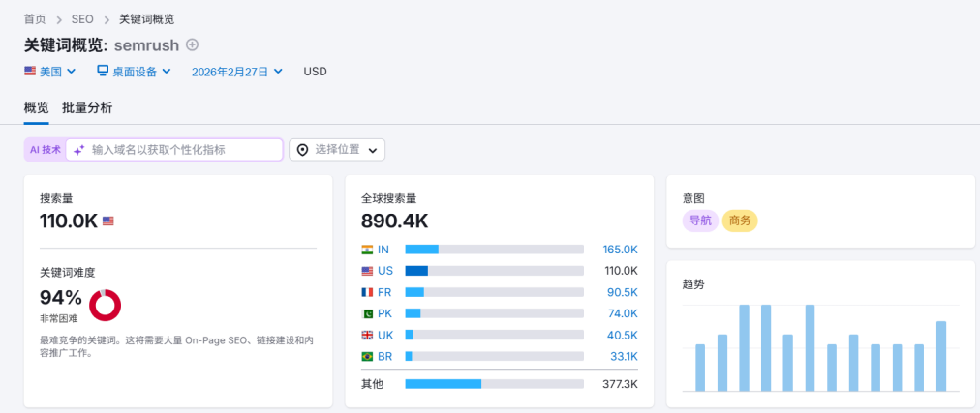Click the US flag in the global volume list
This screenshot has height=413, width=980.
(367, 271)
